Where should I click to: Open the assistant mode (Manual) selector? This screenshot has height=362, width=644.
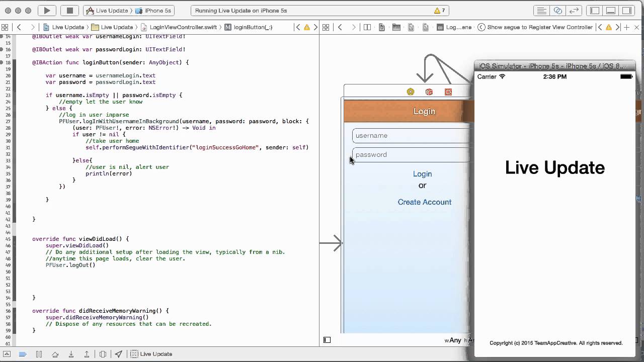click(367, 27)
